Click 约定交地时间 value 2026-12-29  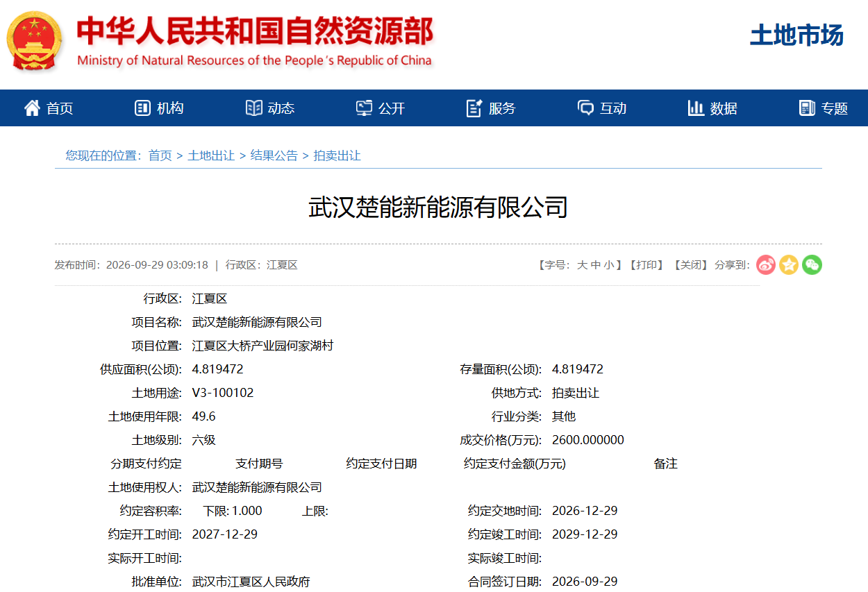585,511
